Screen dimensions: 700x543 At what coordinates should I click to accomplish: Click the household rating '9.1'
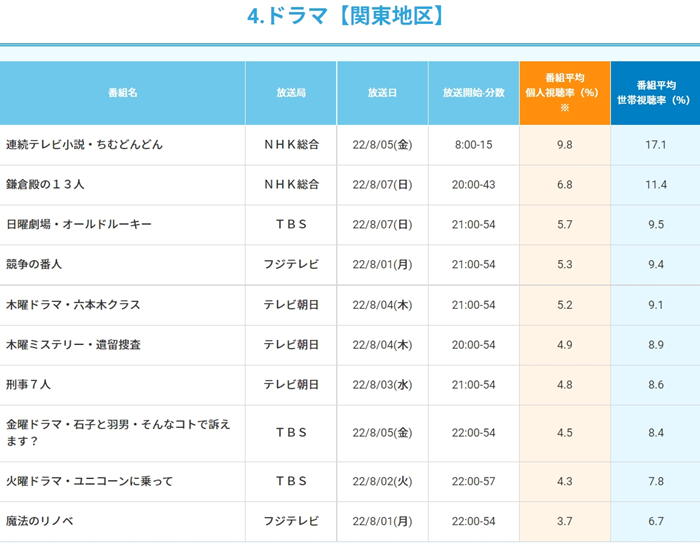point(656,305)
